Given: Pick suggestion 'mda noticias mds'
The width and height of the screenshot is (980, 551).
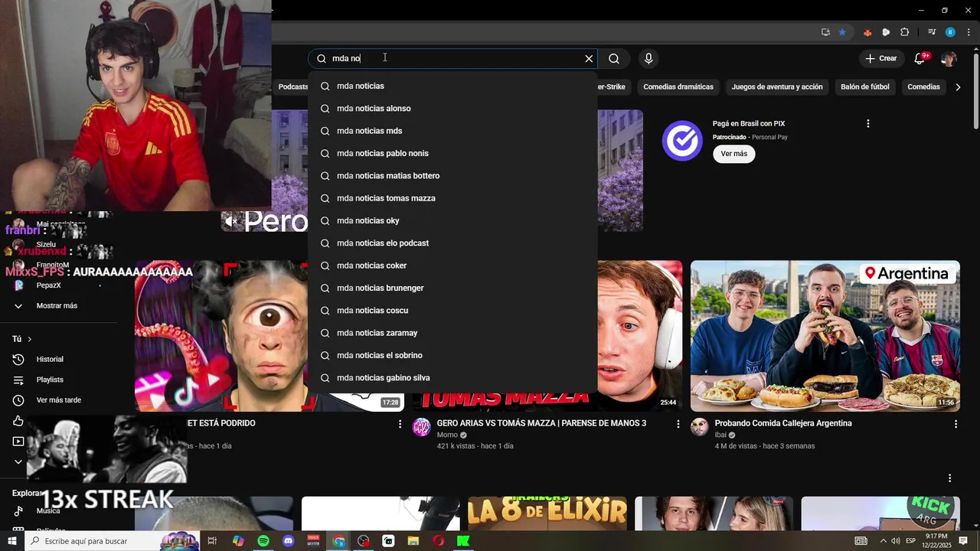Looking at the screenshot, I should point(452,131).
